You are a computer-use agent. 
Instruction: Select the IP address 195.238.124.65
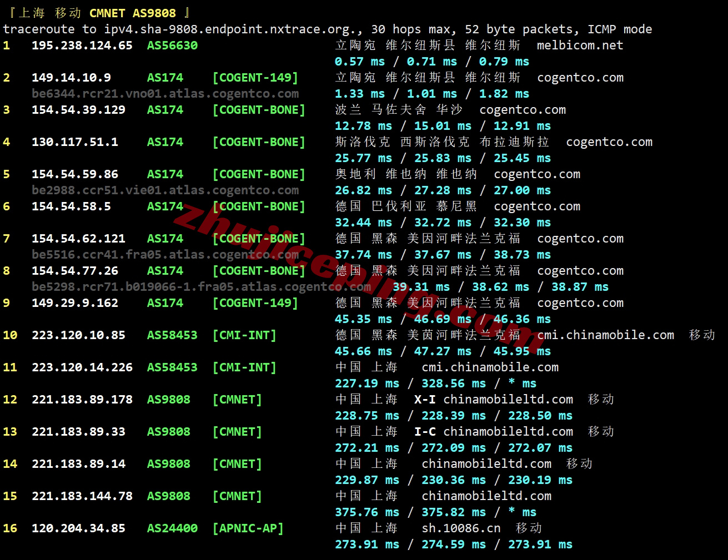tap(82, 46)
